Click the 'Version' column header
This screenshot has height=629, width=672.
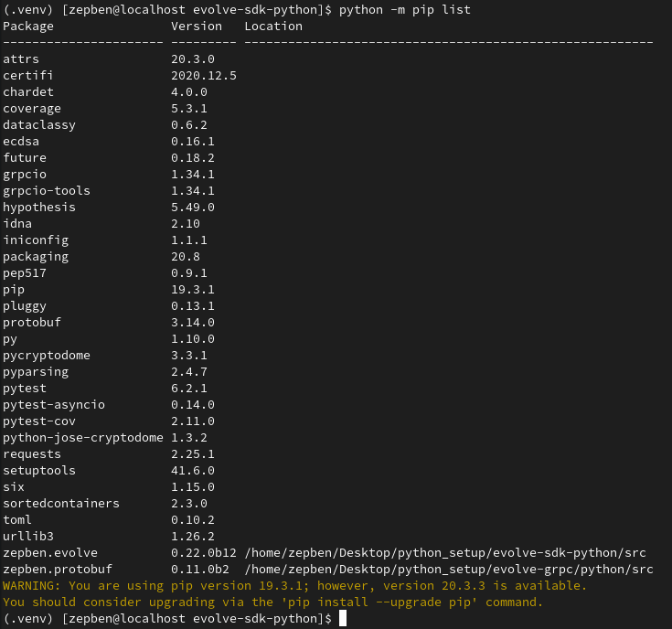coord(197,26)
